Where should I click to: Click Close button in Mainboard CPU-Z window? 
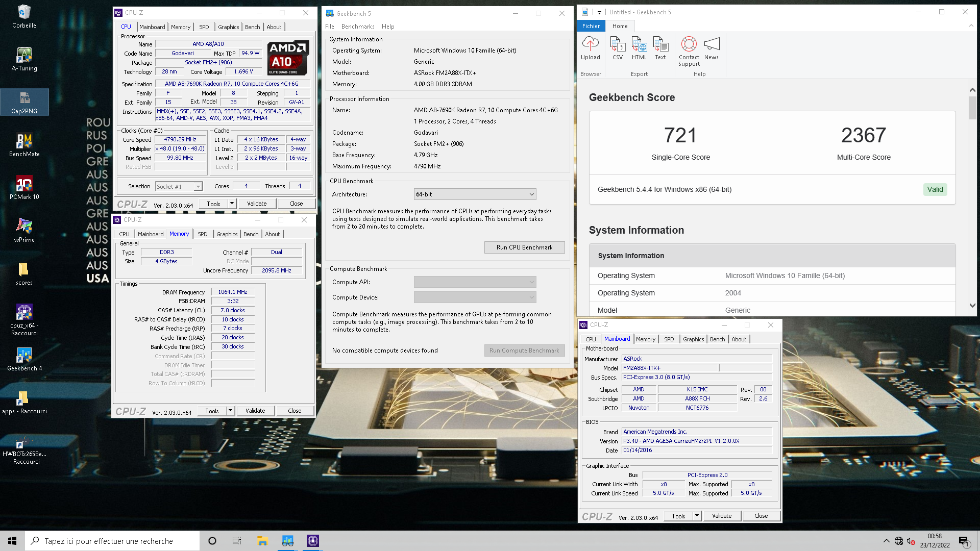761,516
